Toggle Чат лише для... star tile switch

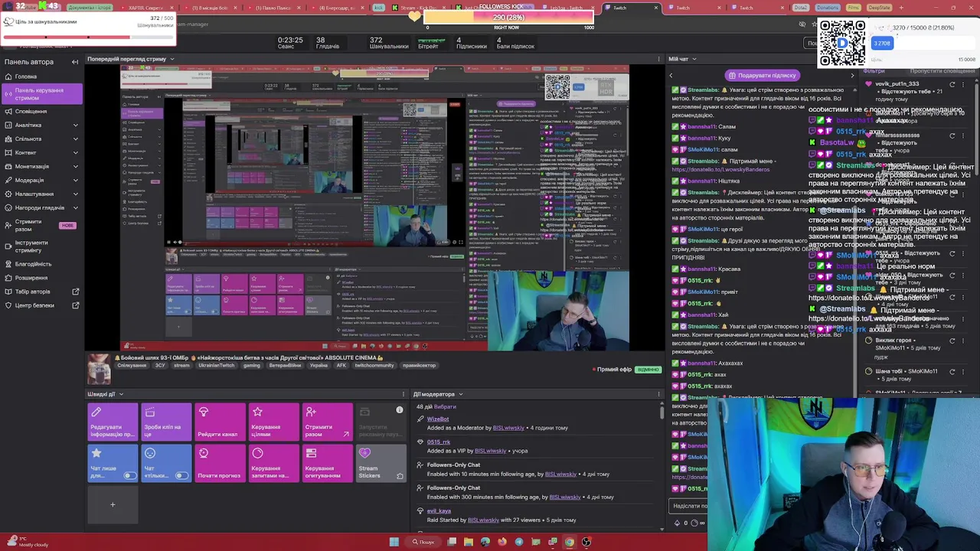[x=129, y=476]
